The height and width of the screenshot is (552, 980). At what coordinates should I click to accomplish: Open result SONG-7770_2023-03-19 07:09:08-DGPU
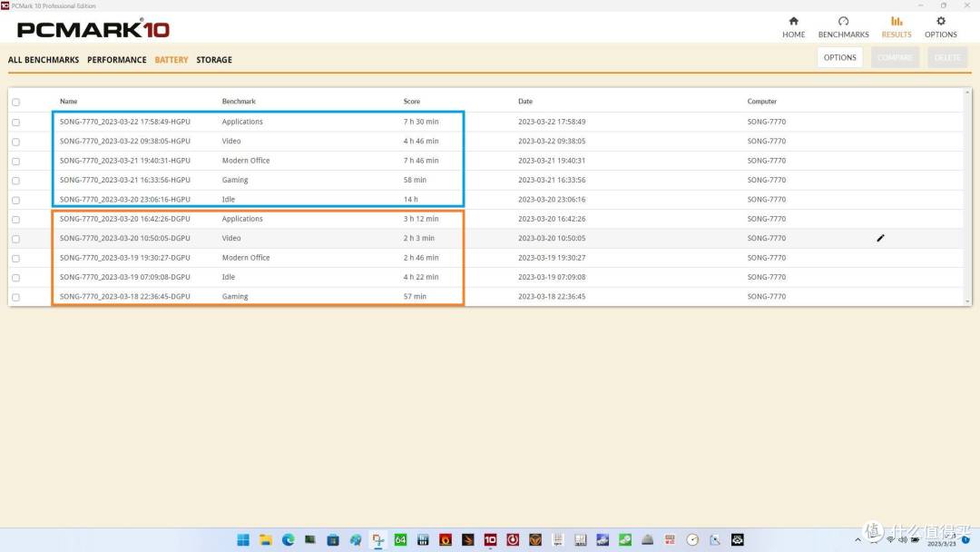point(125,277)
